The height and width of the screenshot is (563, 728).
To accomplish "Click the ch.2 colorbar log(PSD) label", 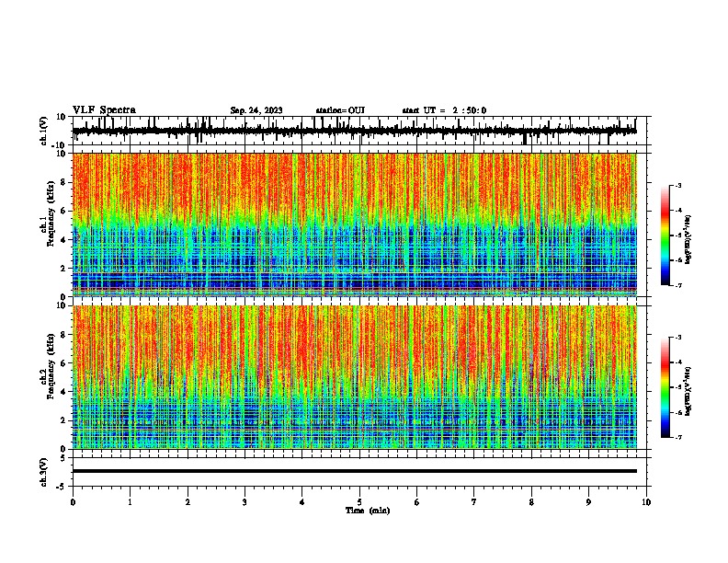I will point(688,391).
